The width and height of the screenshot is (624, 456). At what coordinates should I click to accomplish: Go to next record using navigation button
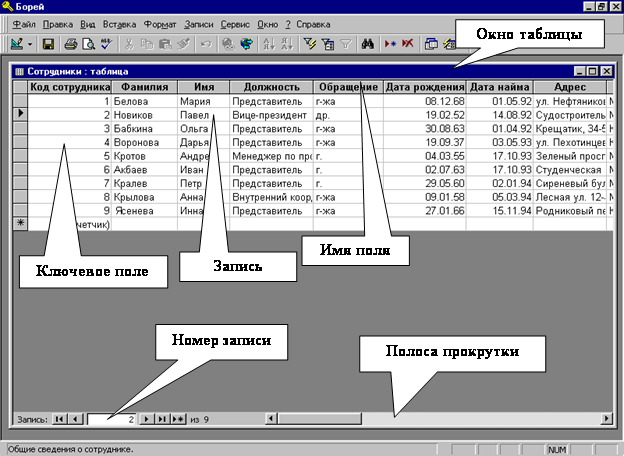coord(146,419)
